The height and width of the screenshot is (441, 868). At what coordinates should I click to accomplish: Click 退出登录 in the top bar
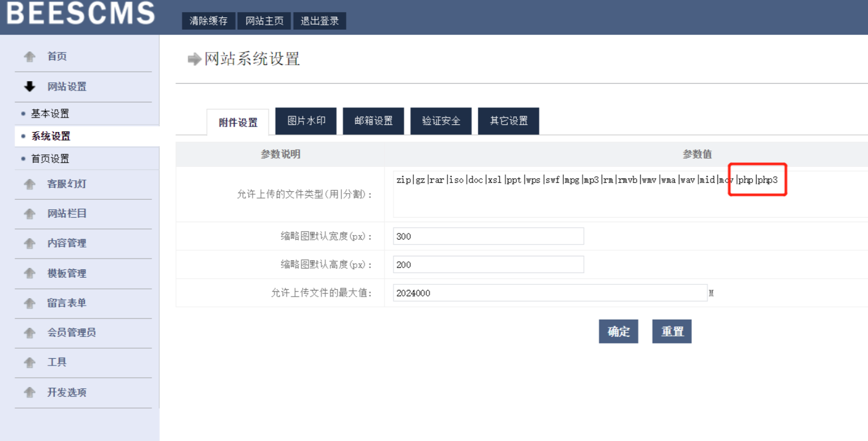(x=319, y=20)
